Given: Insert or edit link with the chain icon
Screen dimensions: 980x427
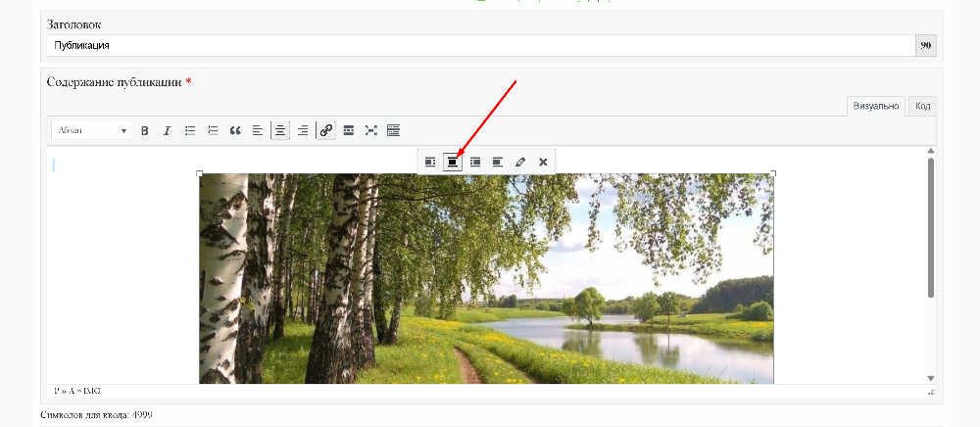Looking at the screenshot, I should [325, 130].
